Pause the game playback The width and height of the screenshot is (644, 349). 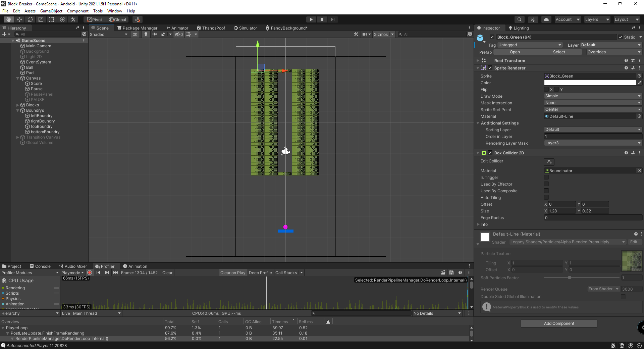pyautogui.click(x=322, y=19)
